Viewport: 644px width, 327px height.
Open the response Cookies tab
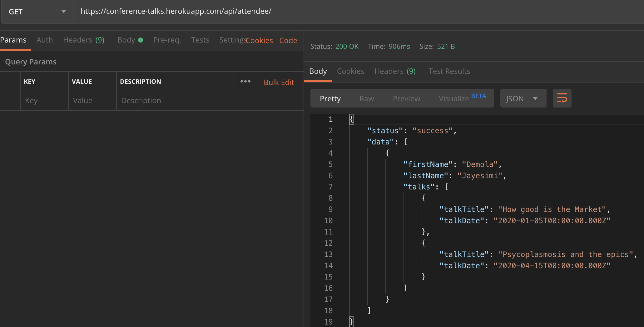click(350, 71)
